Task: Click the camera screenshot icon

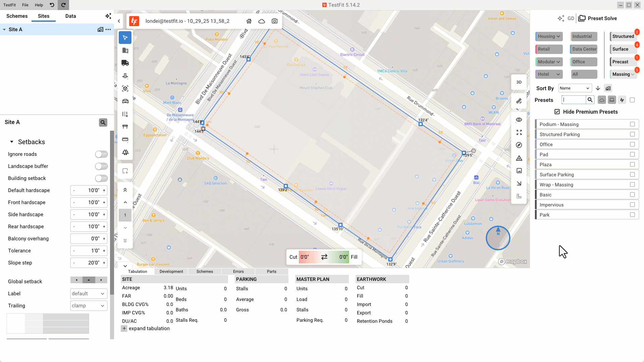Action: [x=275, y=21]
